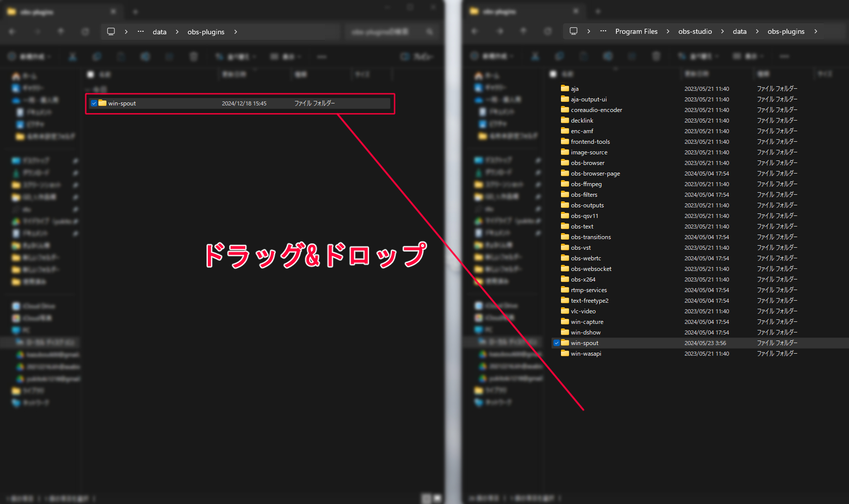This screenshot has height=504, width=849.
Task: Uncheck the win-spout folder in the left window
Action: click(94, 103)
